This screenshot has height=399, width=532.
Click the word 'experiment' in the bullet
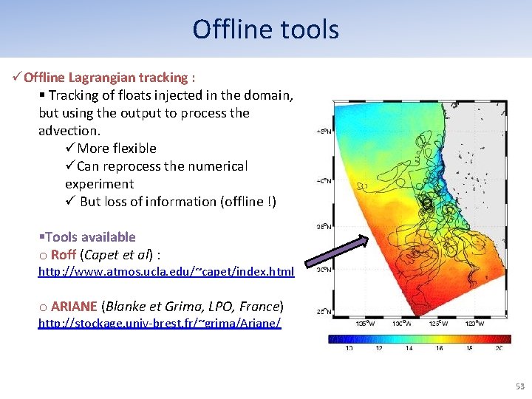(x=100, y=184)
